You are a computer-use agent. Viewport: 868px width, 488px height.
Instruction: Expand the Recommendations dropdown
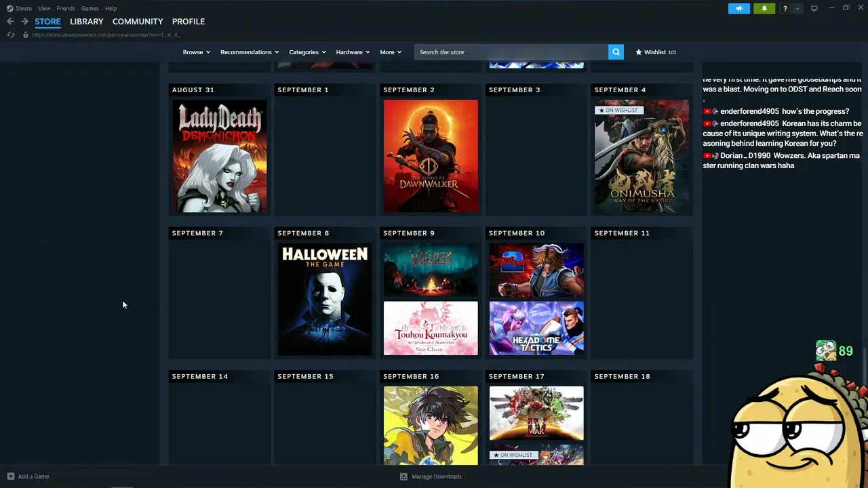pyautogui.click(x=250, y=52)
